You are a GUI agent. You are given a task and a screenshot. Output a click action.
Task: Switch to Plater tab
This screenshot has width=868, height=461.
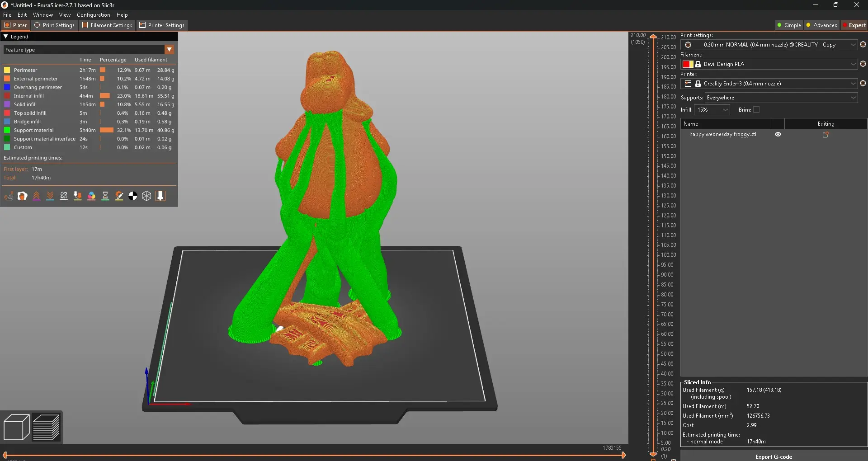[16, 25]
